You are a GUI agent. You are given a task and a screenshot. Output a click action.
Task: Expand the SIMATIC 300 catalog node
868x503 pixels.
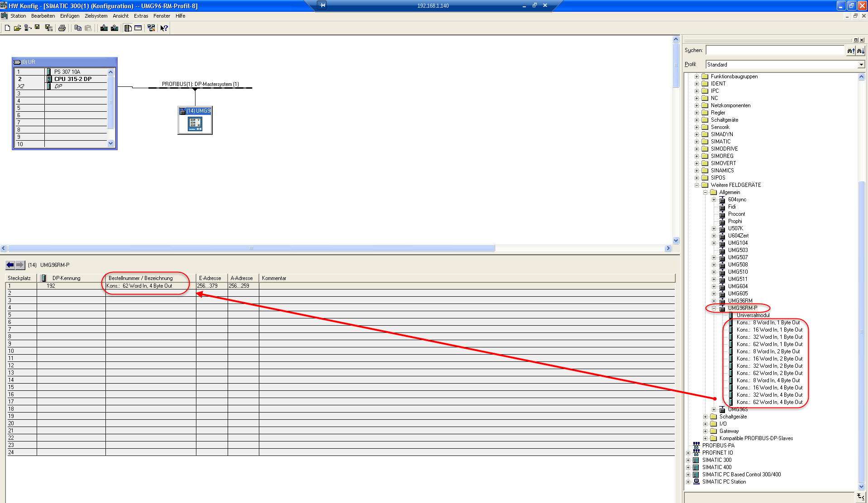tap(688, 460)
